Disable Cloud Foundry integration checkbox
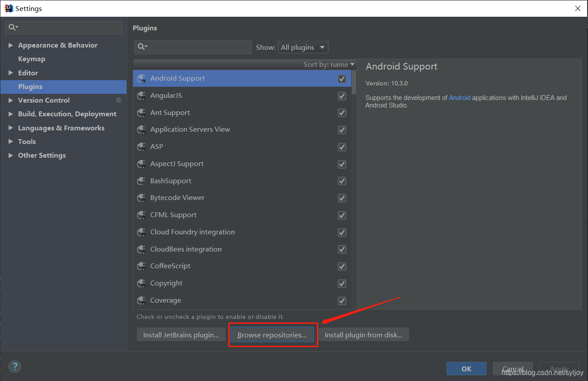This screenshot has width=588, height=381. pyautogui.click(x=342, y=232)
